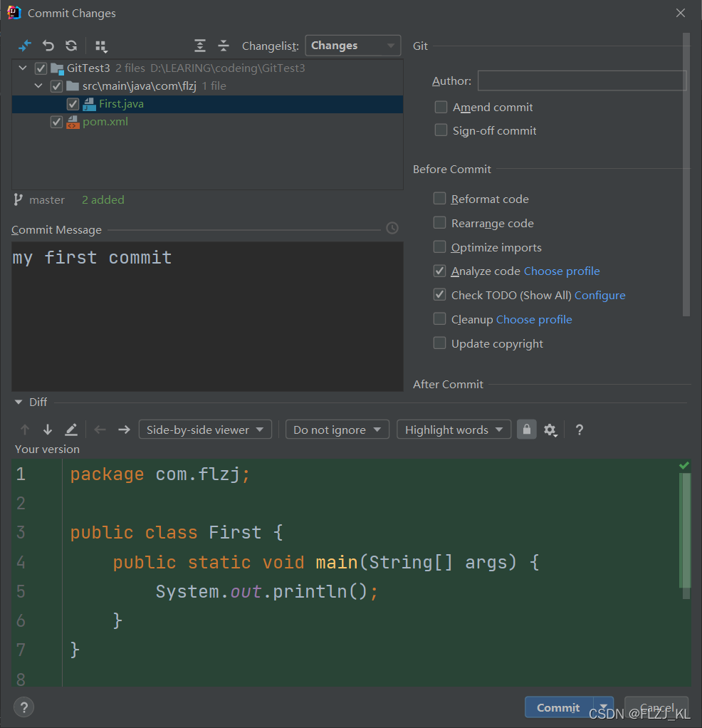Open the Do not ignore dropdown
This screenshot has height=728, width=702.
click(337, 430)
